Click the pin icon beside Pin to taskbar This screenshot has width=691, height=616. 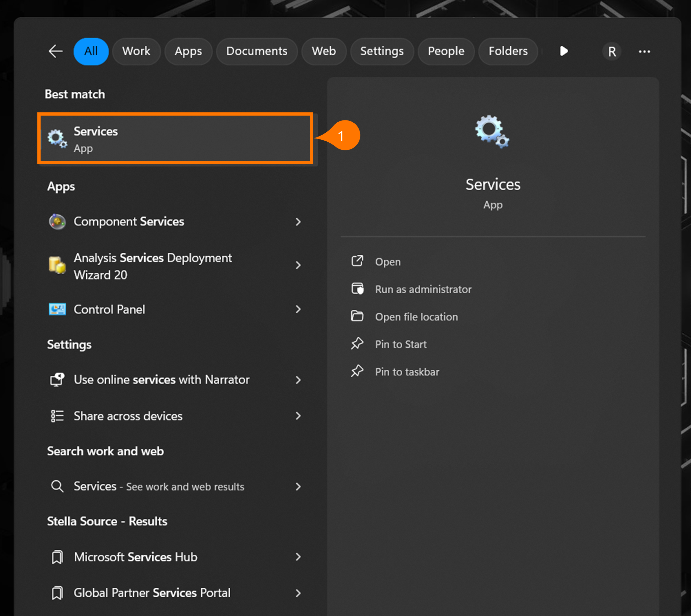(357, 371)
